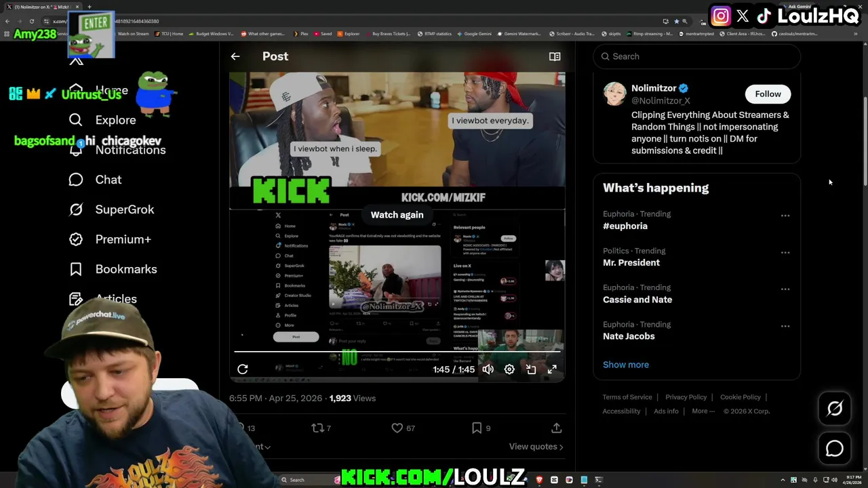Open floating messages chat button
868x488 pixels.
[835, 448]
